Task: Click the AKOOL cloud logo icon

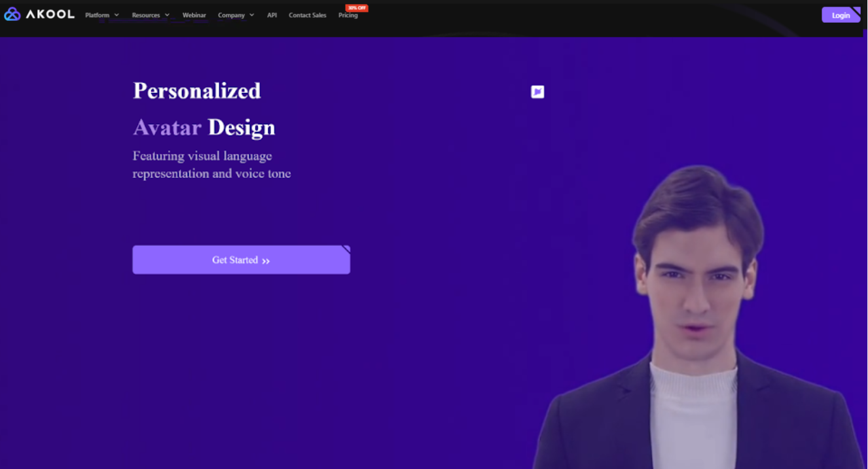Action: tap(12, 14)
